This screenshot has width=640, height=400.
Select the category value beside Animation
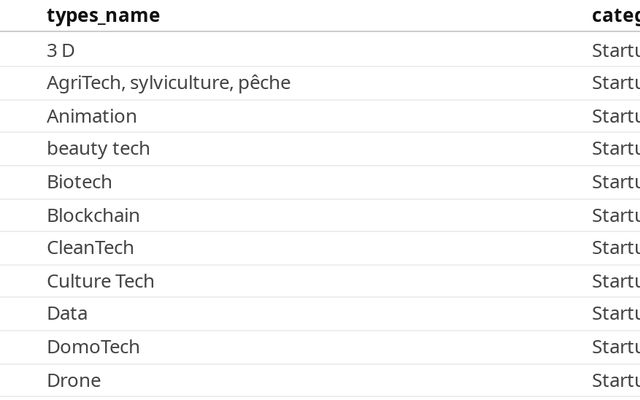point(615,116)
